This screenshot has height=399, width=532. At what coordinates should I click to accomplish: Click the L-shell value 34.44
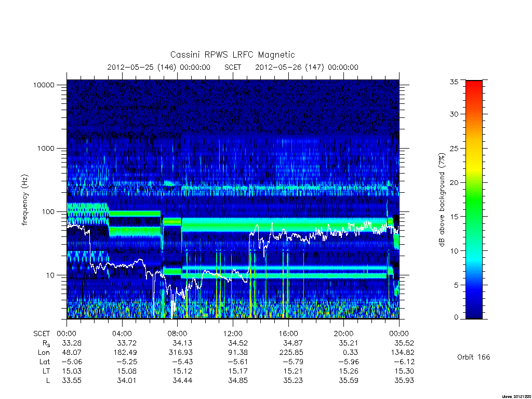[182, 381]
